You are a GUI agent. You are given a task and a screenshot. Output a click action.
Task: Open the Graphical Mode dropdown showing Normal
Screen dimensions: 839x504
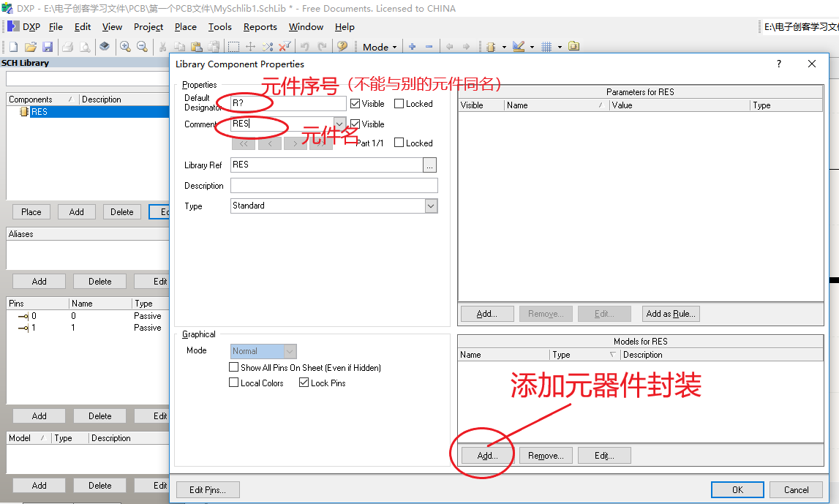(288, 350)
